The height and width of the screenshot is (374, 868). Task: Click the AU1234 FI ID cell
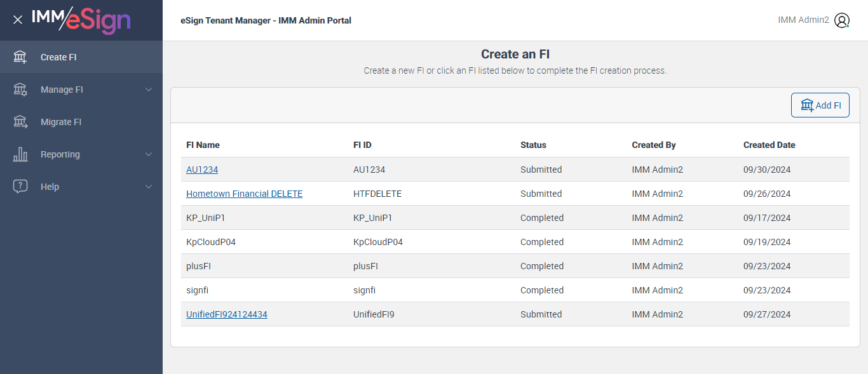(369, 170)
